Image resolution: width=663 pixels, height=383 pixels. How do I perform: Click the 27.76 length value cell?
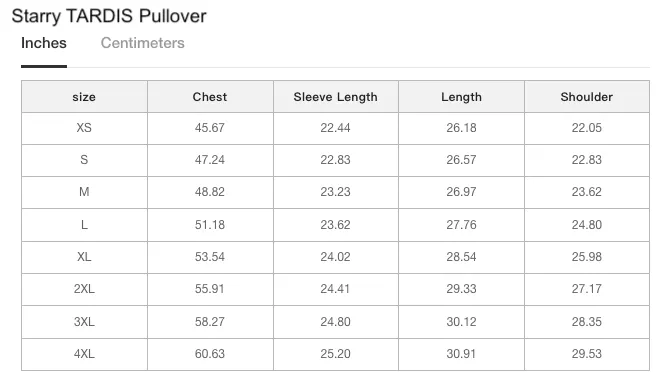pos(461,225)
